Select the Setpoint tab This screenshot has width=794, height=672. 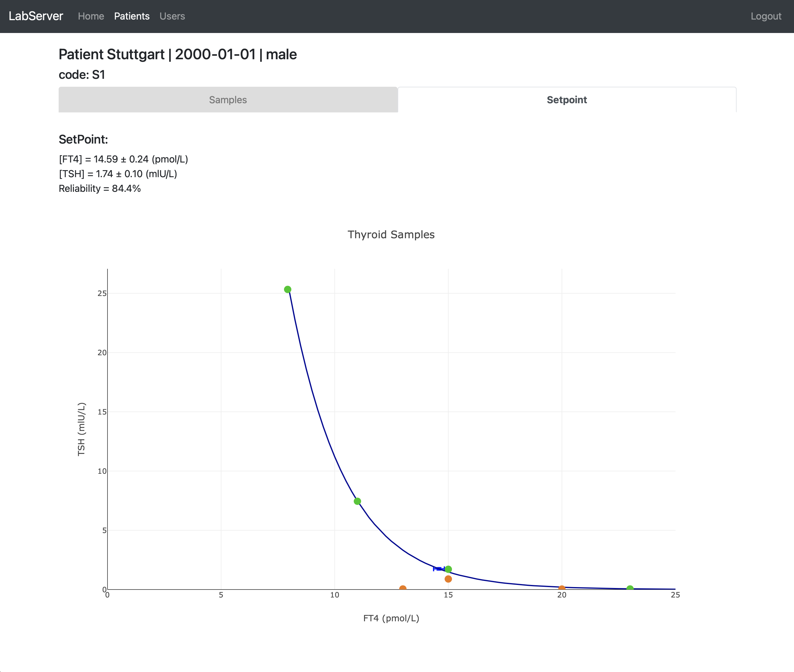566,100
